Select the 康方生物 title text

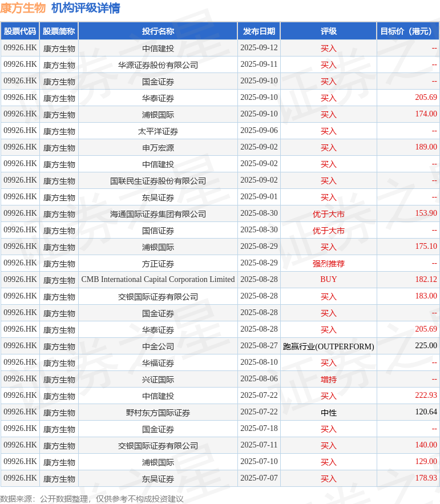23,8
